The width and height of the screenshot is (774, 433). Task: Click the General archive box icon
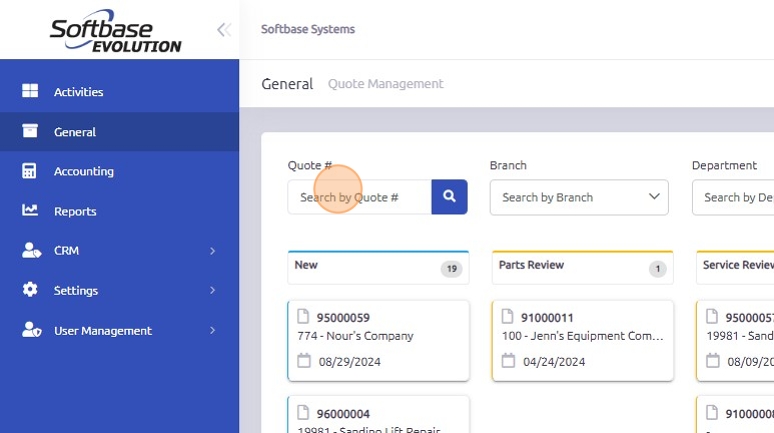coord(30,131)
